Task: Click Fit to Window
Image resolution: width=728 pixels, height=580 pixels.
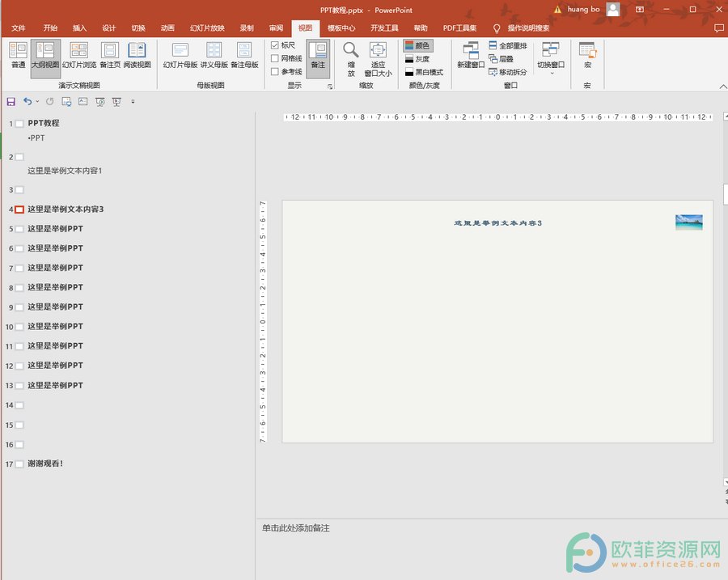Action: click(378, 59)
